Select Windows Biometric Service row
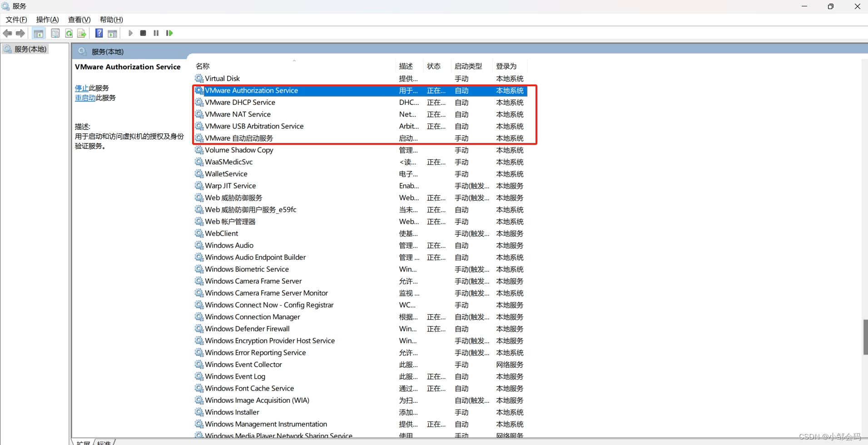The image size is (868, 445). point(360,269)
